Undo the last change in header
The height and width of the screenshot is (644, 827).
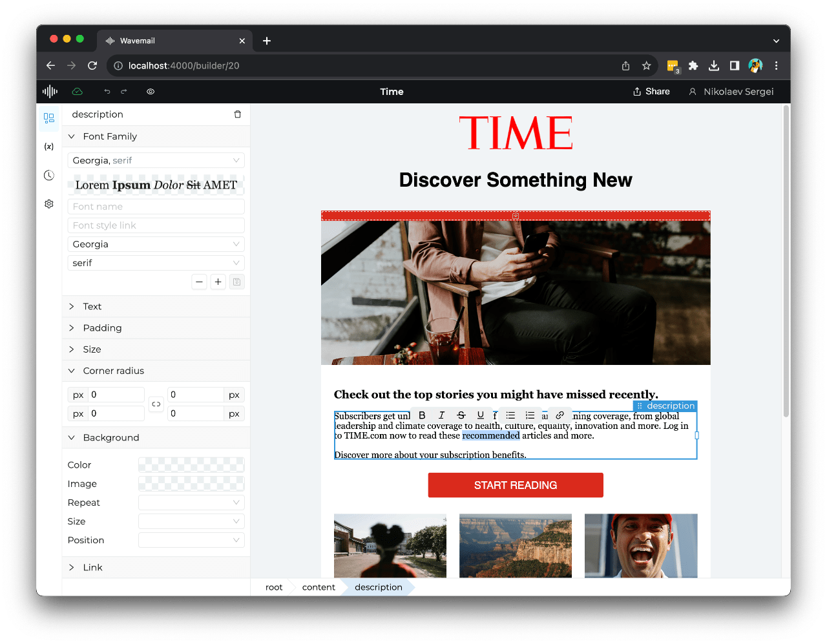pyautogui.click(x=107, y=92)
